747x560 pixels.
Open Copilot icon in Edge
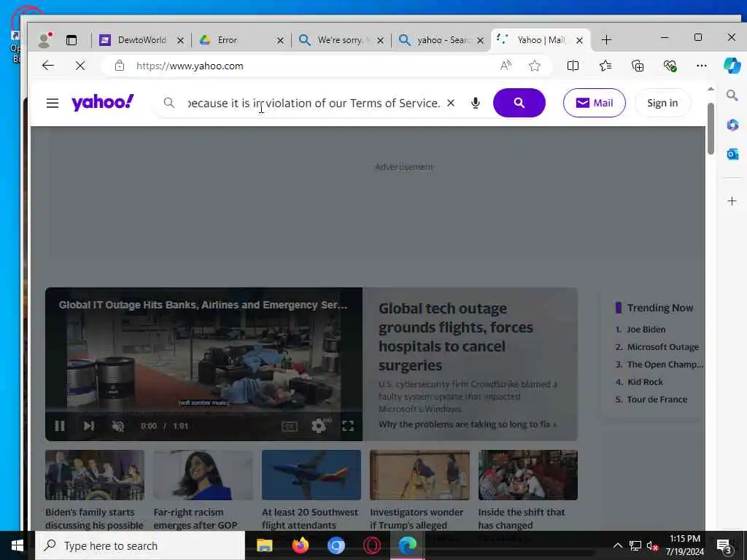(x=732, y=65)
